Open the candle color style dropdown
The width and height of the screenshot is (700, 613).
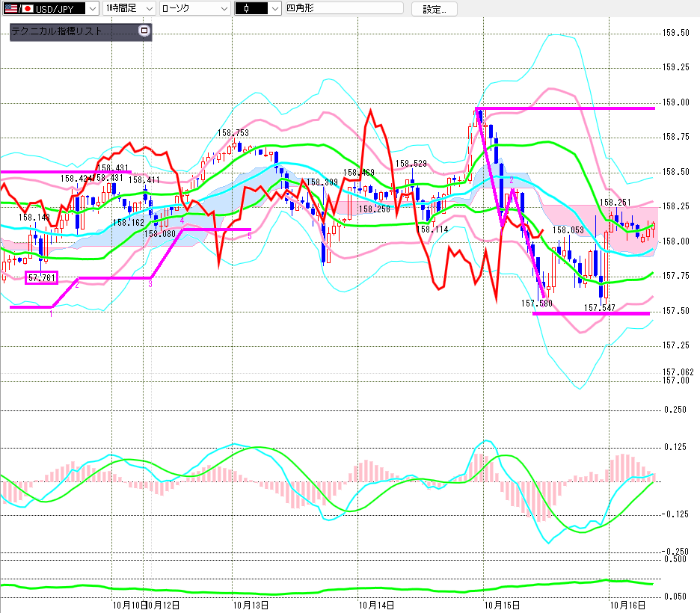pos(257,8)
